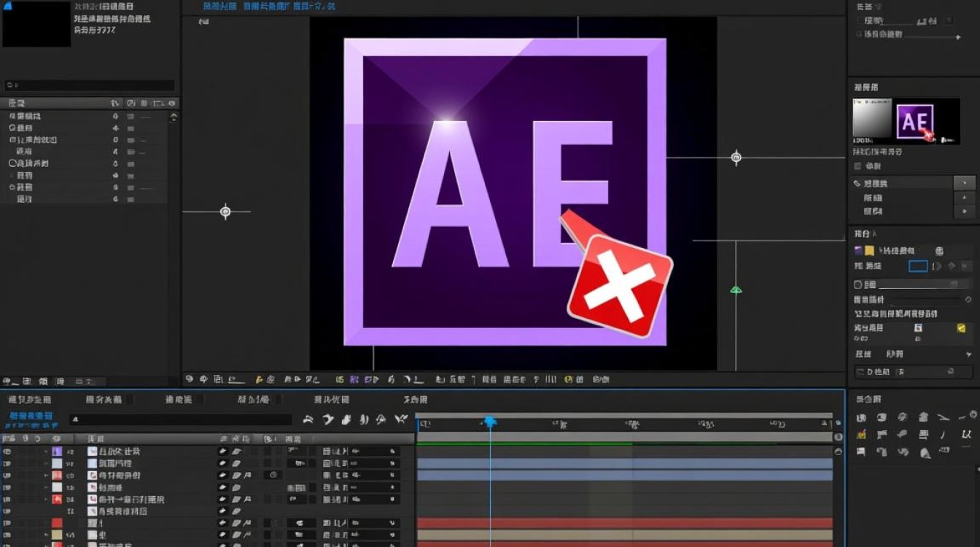
Task: Click the search field in the top-left project panel
Action: click(x=90, y=85)
